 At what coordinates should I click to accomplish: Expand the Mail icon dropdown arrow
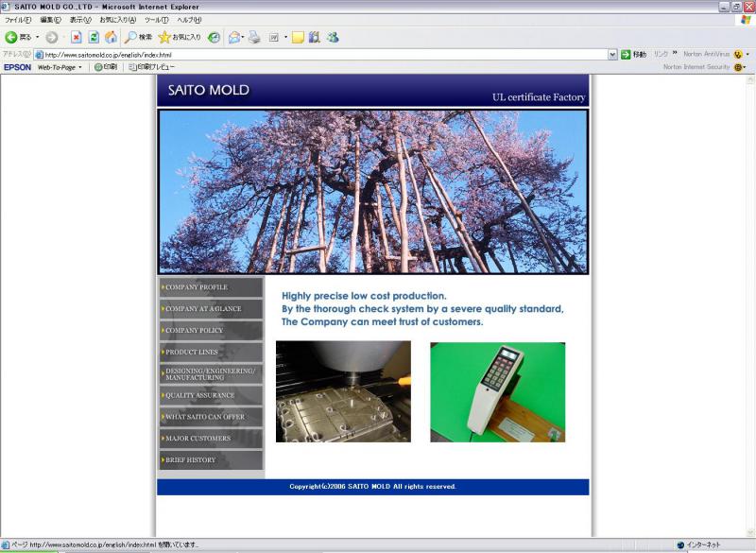pyautogui.click(x=243, y=37)
